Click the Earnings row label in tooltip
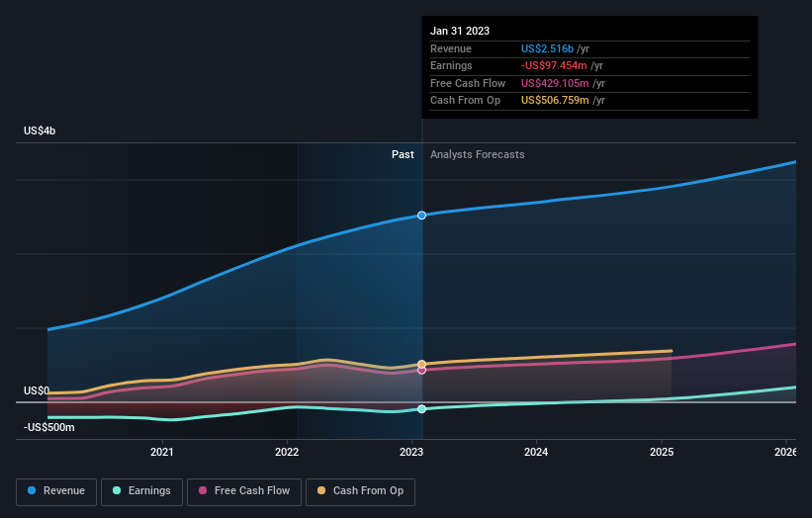This screenshot has width=812, height=518. [451, 65]
